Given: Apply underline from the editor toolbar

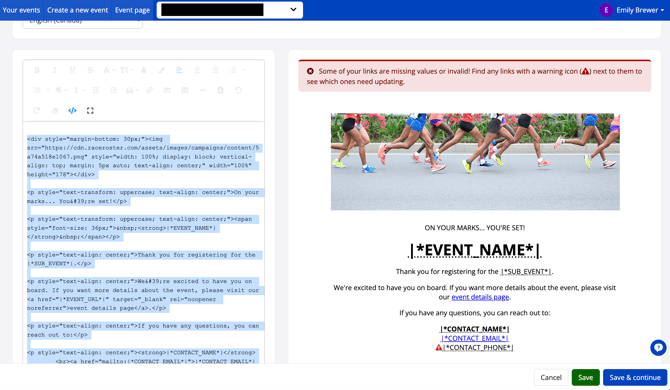Looking at the screenshot, I should [x=72, y=70].
